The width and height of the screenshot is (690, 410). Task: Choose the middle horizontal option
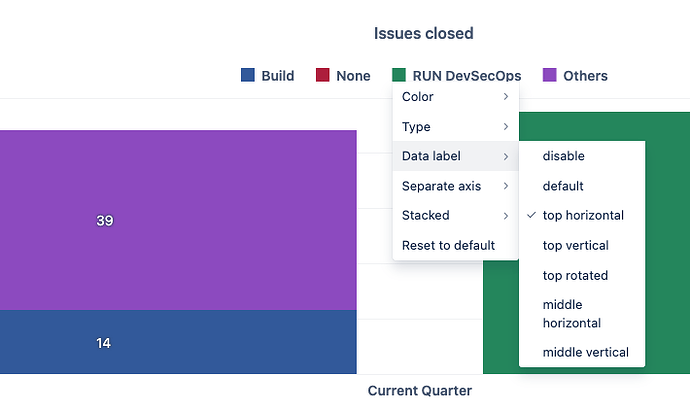coord(582,314)
